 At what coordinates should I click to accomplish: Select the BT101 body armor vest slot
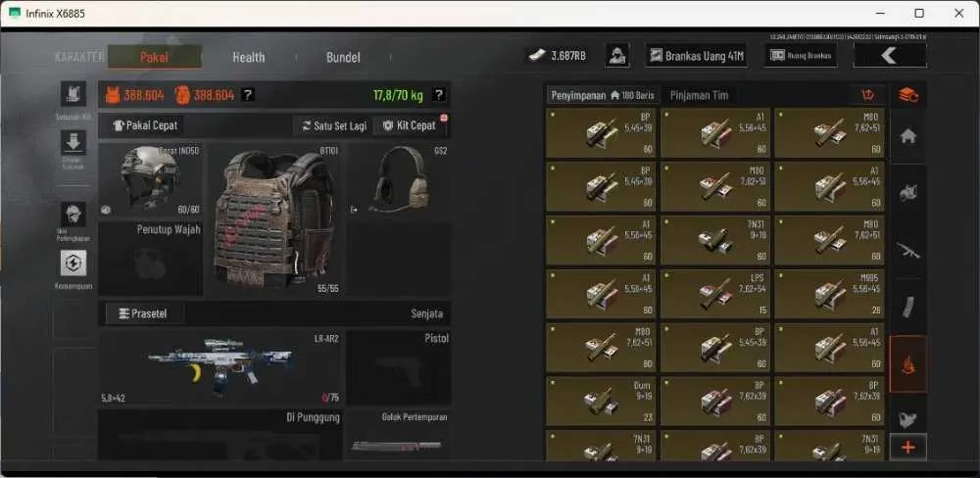[275, 219]
